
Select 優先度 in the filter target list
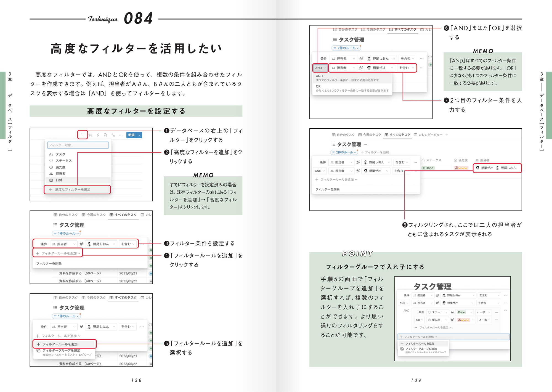tap(78, 167)
